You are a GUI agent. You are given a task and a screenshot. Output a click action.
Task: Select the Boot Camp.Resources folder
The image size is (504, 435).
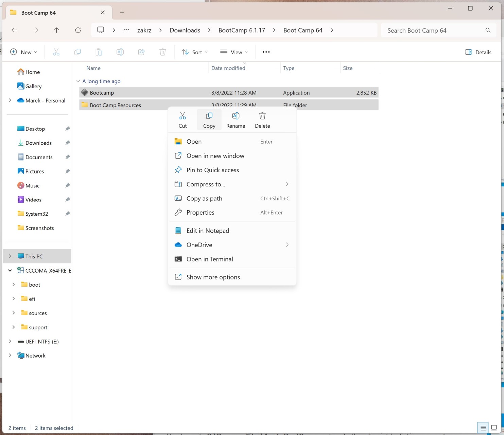(x=229, y=105)
